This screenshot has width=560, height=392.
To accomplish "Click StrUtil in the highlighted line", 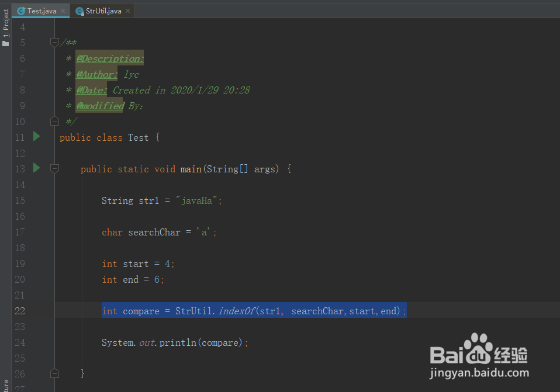I will (x=193, y=311).
